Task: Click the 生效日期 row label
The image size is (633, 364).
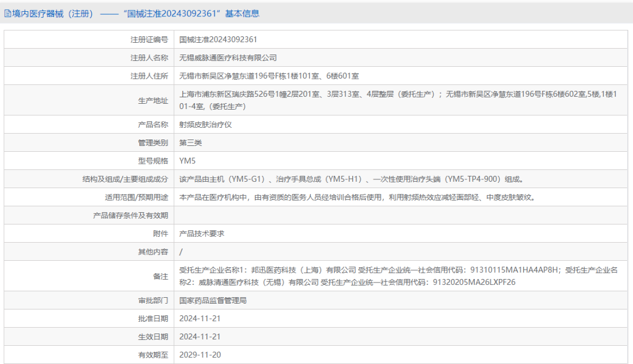Action: pos(152,337)
